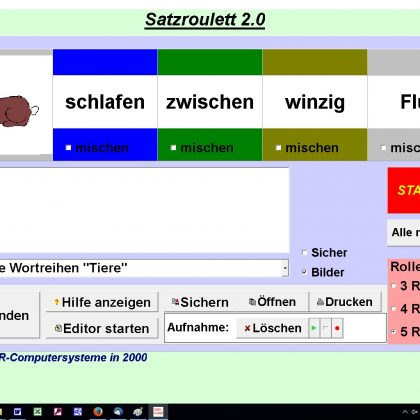Open Thunderbird from the taskbar
The width and height of the screenshot is (420, 420).
pos(117,412)
